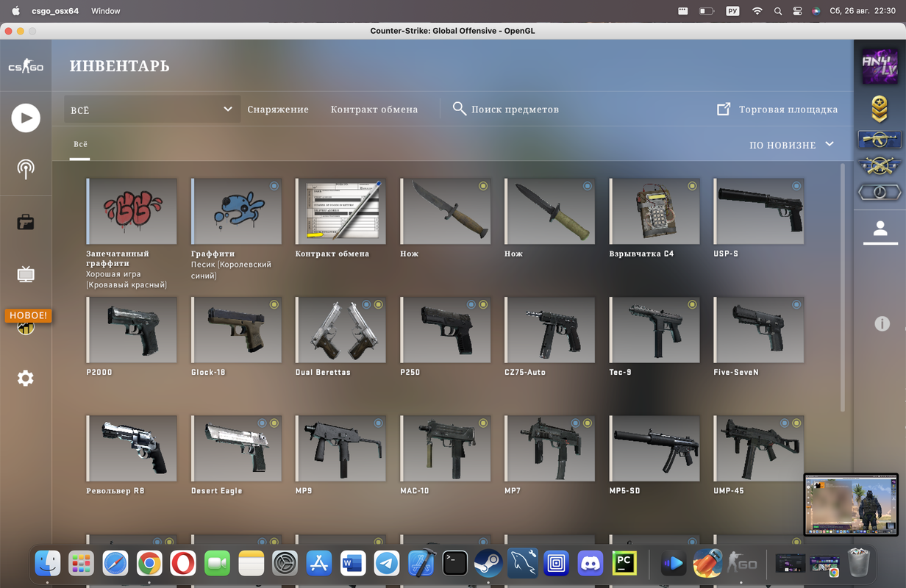Click the profile avatar in the right sidebar
The image size is (906, 588).
click(880, 67)
